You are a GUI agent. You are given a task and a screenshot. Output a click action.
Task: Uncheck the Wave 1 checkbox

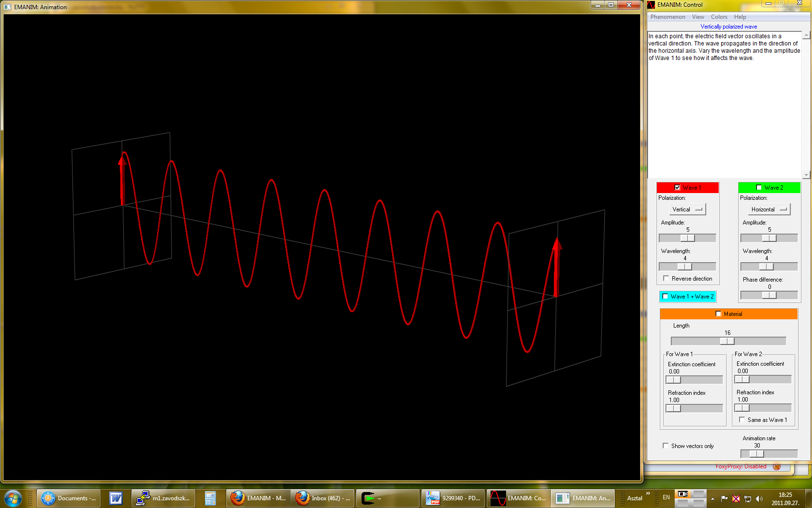click(677, 188)
